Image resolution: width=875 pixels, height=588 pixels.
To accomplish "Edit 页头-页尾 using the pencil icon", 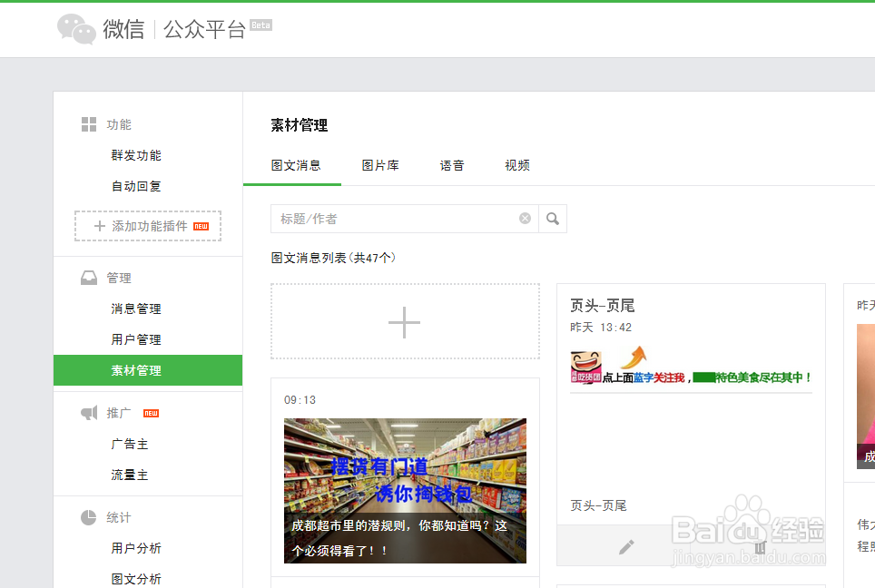I will pos(625,545).
